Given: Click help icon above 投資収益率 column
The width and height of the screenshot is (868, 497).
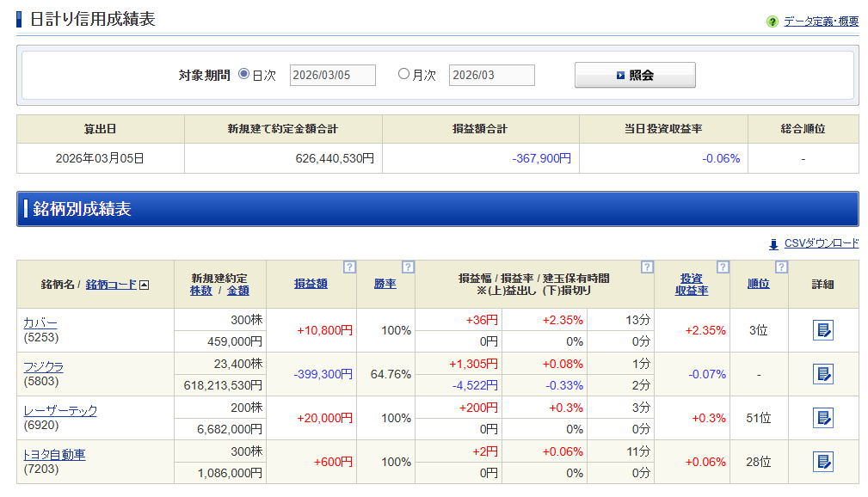Looking at the screenshot, I should [723, 267].
